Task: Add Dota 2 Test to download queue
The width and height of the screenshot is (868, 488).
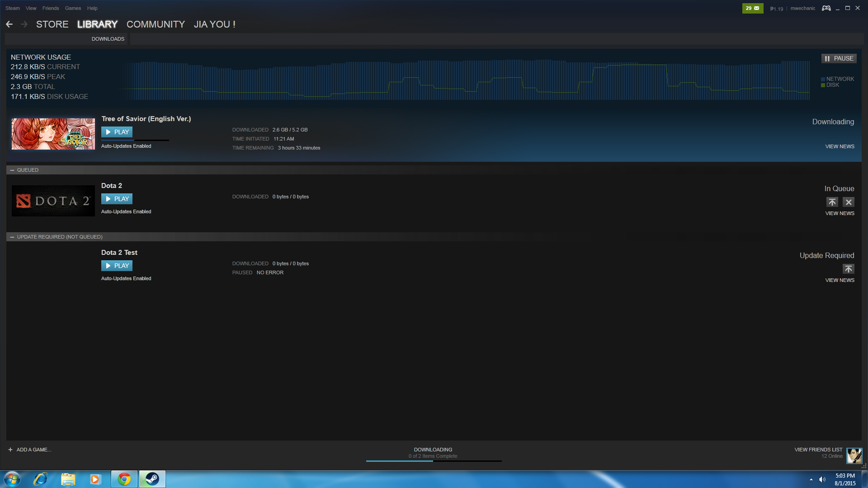Action: 848,269
